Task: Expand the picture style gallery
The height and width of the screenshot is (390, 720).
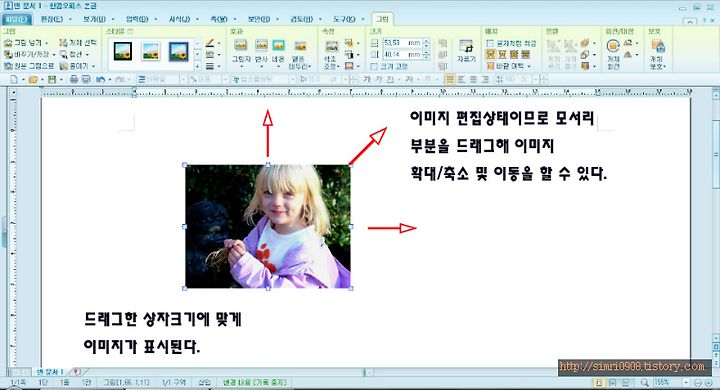Action: coord(197,67)
